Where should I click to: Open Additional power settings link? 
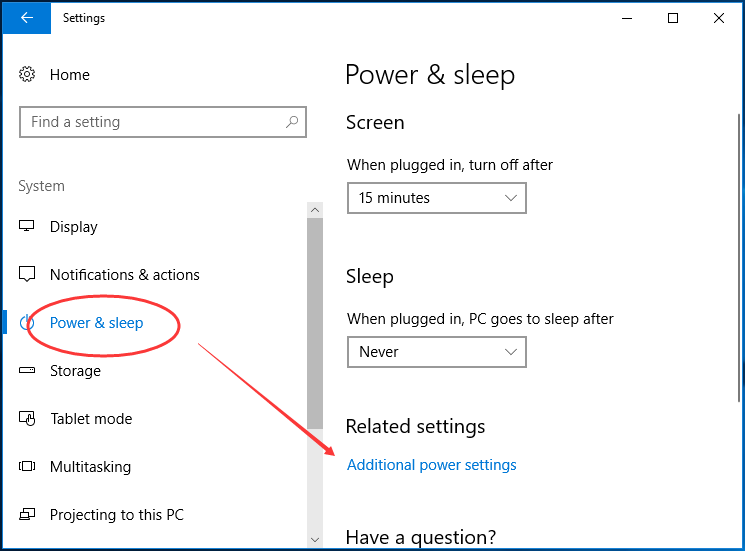click(431, 465)
